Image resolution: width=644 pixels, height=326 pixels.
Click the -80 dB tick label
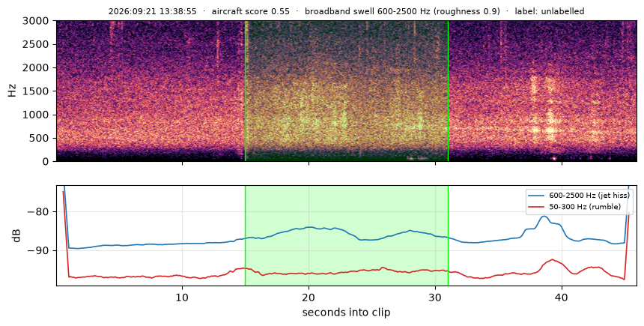coord(37,212)
